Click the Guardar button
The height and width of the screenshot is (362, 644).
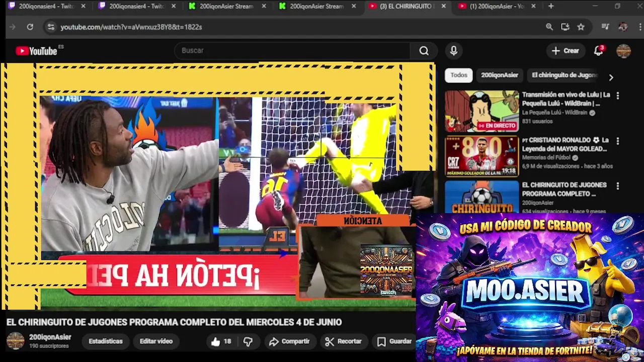pyautogui.click(x=394, y=341)
